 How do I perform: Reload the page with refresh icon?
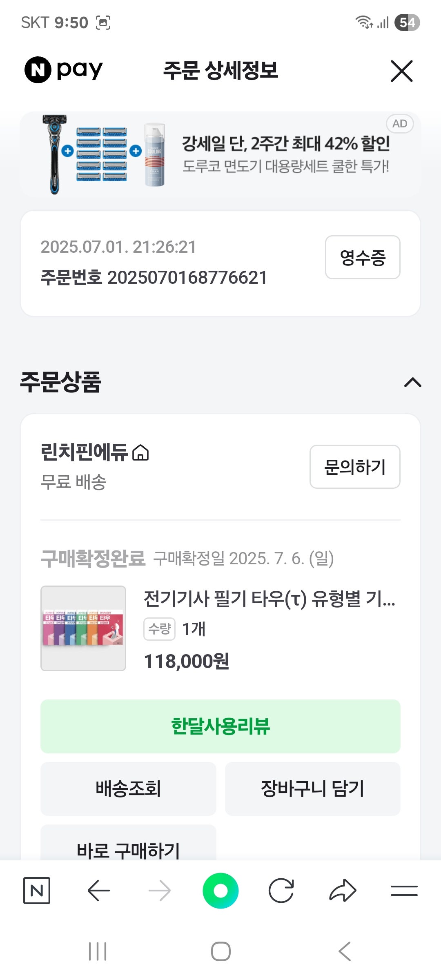(281, 890)
